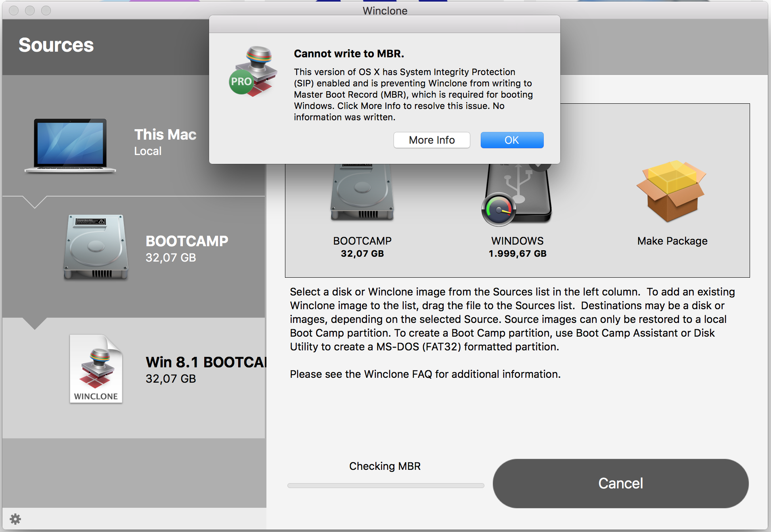771x532 pixels.
Task: Click the BOOTCAMP destination label
Action: (x=362, y=241)
